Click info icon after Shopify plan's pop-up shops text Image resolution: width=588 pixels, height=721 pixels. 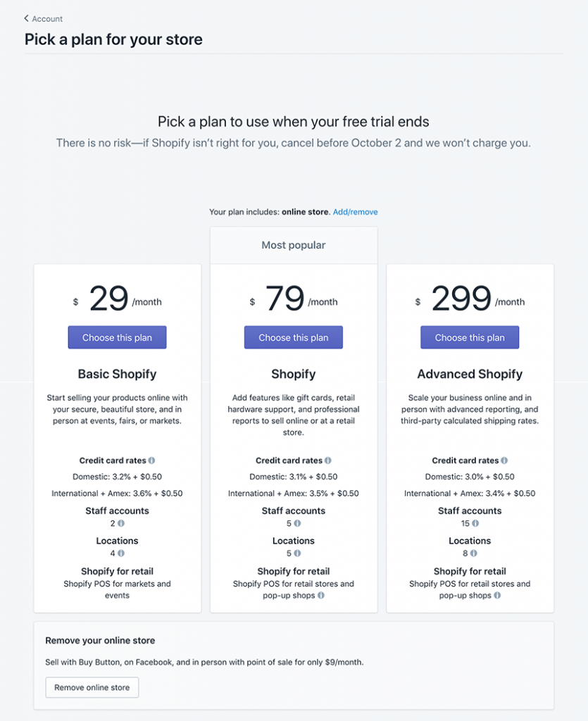click(x=321, y=595)
